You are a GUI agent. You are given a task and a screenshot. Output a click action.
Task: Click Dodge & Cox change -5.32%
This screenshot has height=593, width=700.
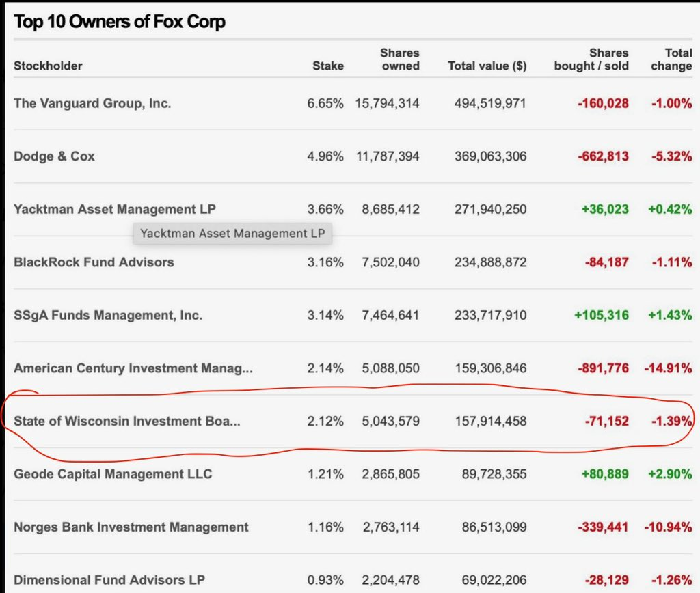pyautogui.click(x=672, y=156)
